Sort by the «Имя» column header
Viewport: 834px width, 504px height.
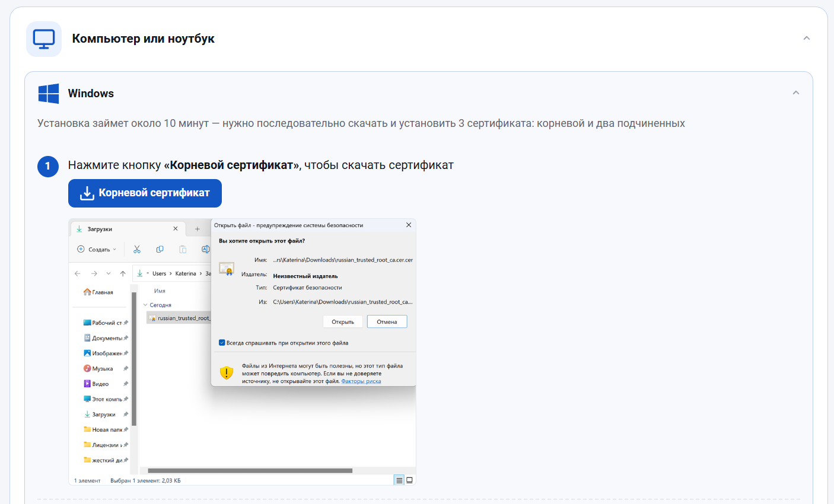[160, 291]
